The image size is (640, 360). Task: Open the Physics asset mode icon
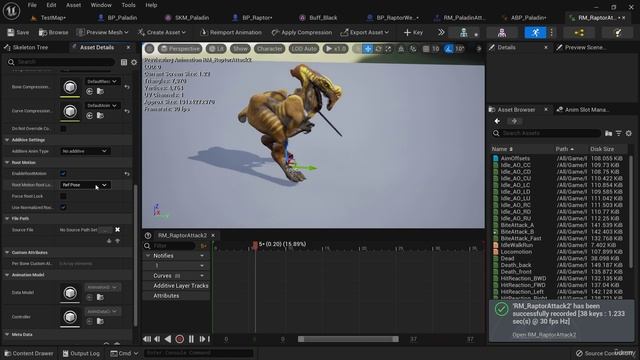(x=618, y=33)
